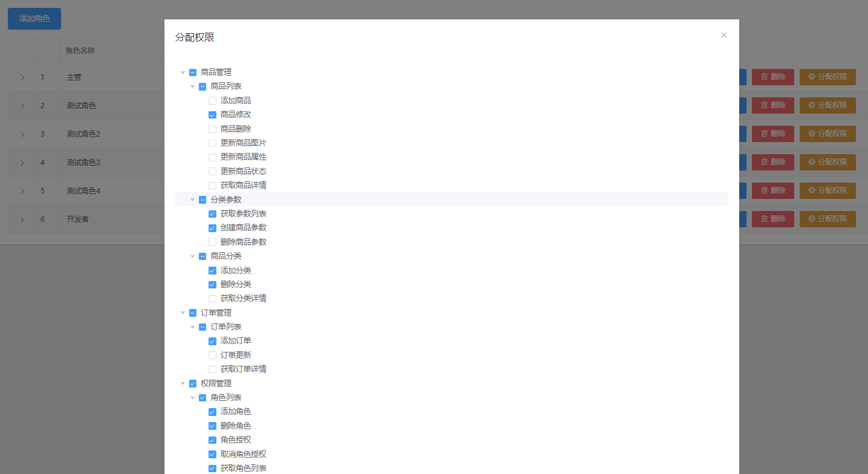The height and width of the screenshot is (474, 868).
Task: Expand the 开发者 row chevron
Action: (22, 219)
